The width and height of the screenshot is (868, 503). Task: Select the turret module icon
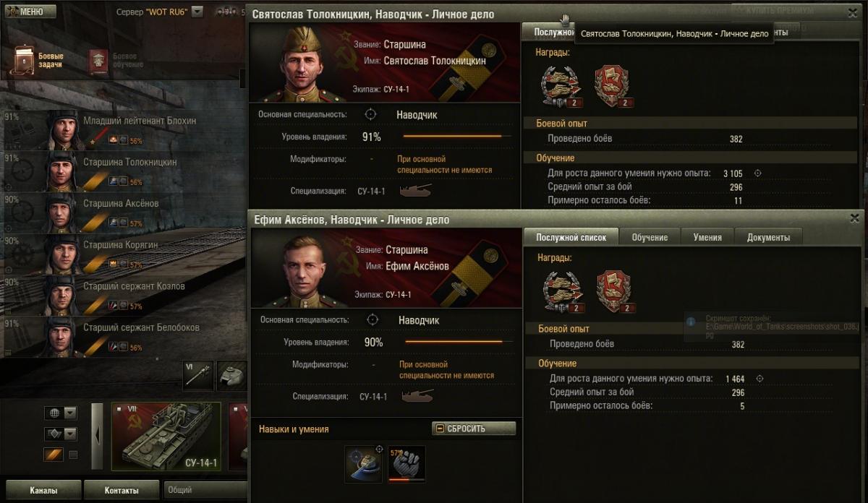231,376
